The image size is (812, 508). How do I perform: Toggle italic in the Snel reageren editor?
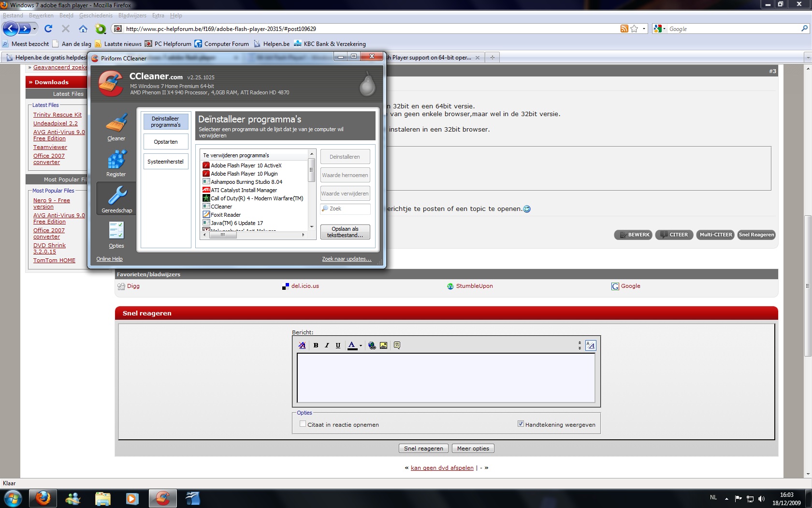click(327, 345)
